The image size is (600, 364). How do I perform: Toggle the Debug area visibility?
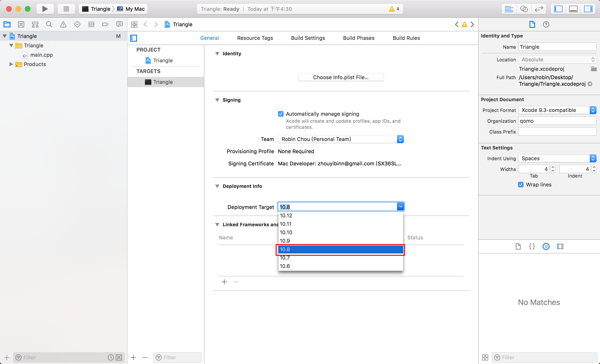573,9
